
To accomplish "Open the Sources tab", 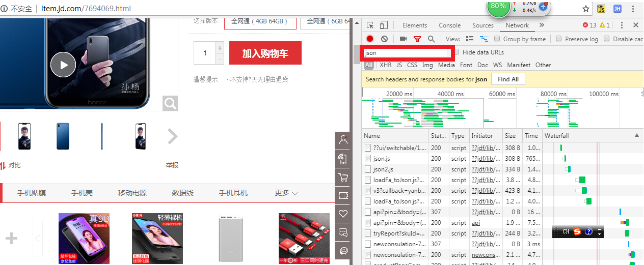I will point(483,25).
